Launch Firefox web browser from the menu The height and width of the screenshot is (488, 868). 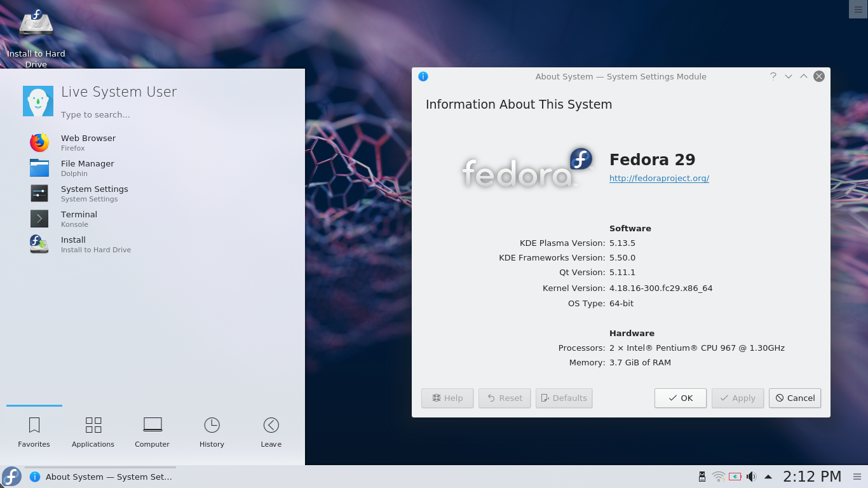click(39, 142)
